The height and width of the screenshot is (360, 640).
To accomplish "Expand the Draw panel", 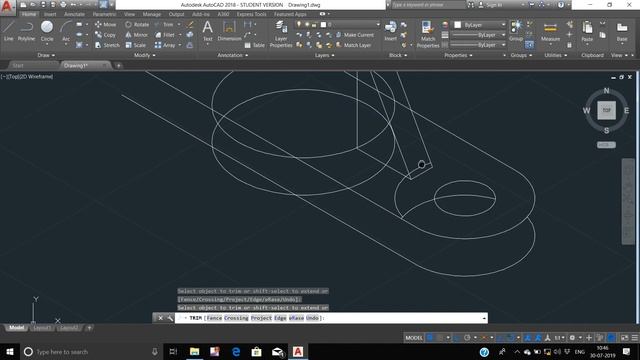I will point(46,55).
